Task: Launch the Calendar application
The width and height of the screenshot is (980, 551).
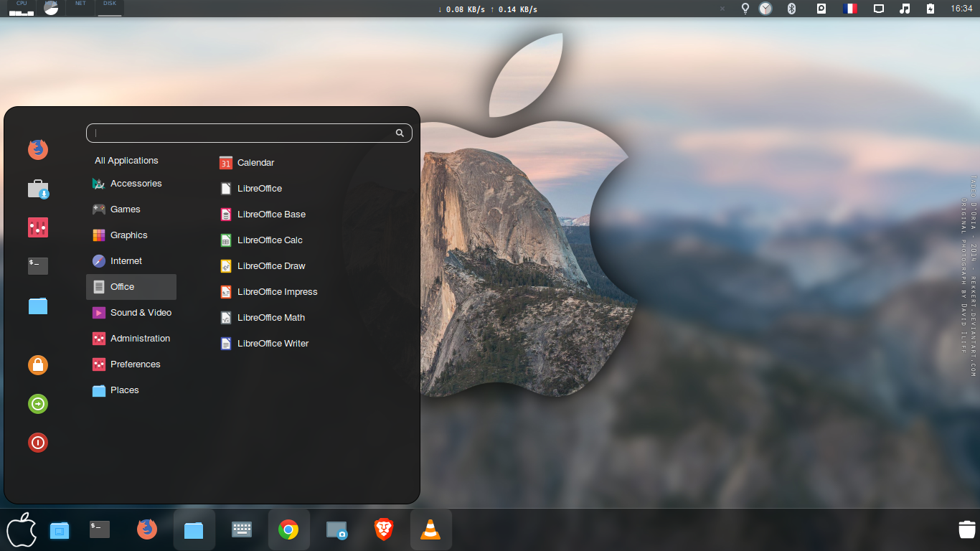Action: point(247,163)
